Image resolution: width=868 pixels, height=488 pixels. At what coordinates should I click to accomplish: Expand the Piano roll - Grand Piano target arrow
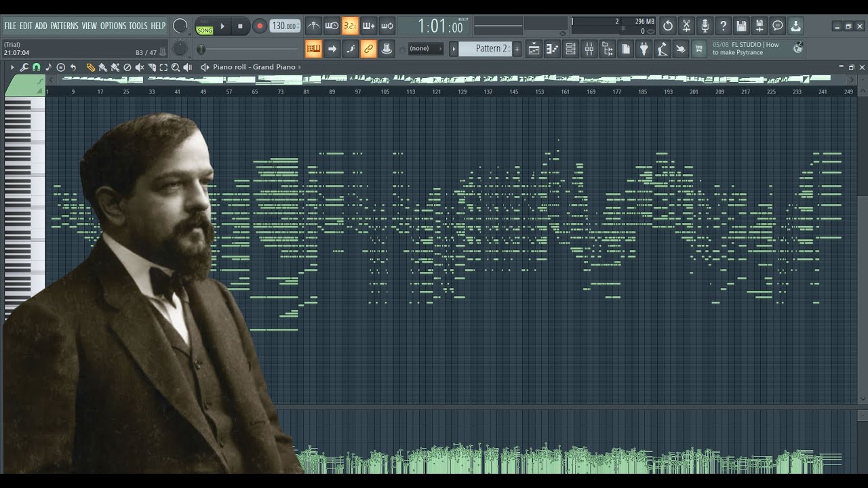pos(300,67)
